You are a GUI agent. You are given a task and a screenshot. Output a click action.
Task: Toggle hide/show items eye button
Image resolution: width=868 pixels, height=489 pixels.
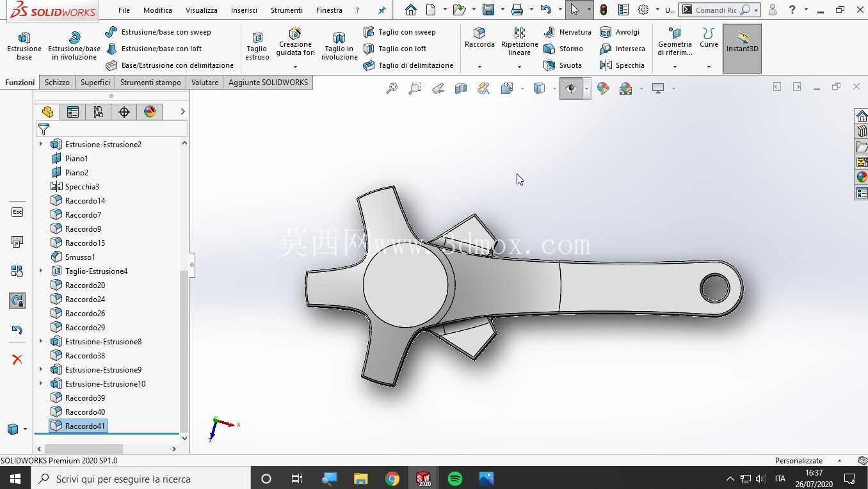[x=570, y=88]
